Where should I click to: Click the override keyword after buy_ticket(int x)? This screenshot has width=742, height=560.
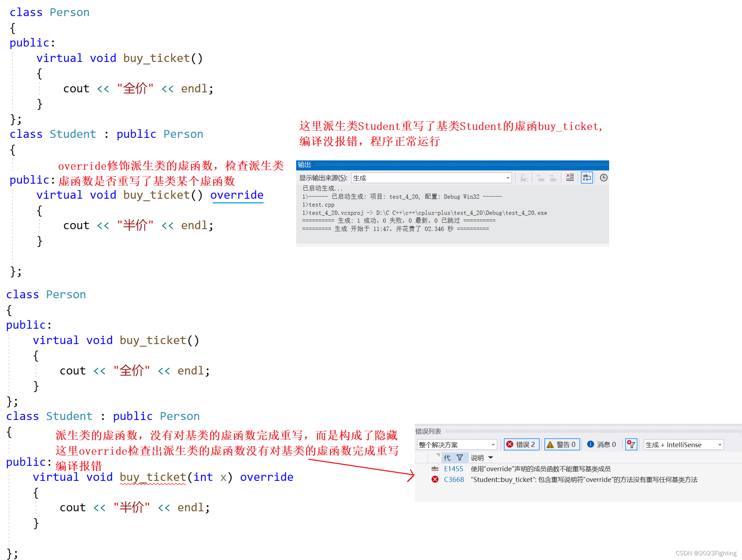(266, 477)
